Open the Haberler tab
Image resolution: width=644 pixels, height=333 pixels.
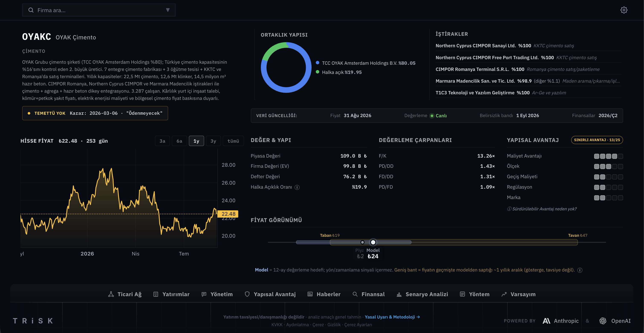[x=324, y=294]
